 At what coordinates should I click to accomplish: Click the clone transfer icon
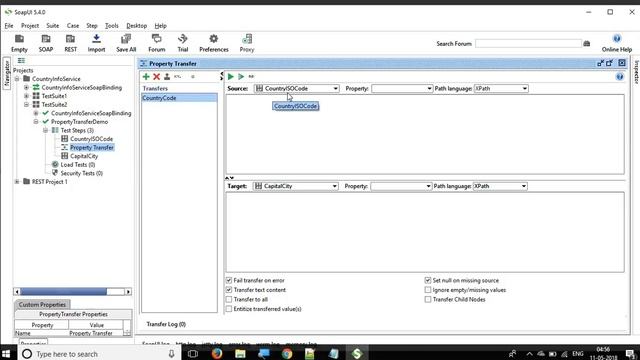167,76
